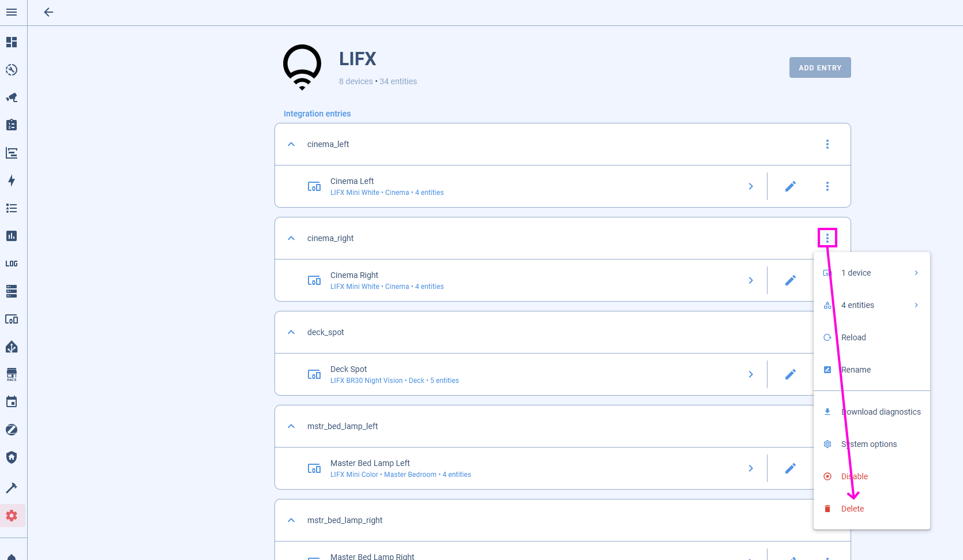Open Cinema Left device via right chevron
Image resolution: width=963 pixels, height=560 pixels.
pyautogui.click(x=751, y=186)
